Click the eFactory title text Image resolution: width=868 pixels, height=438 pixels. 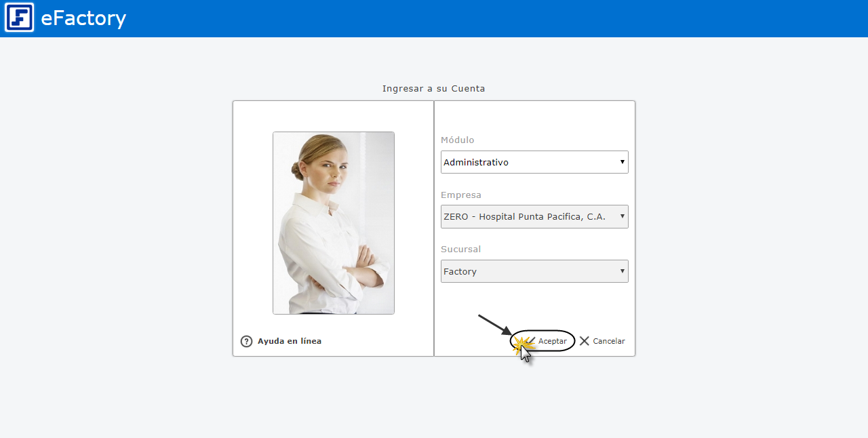click(83, 18)
